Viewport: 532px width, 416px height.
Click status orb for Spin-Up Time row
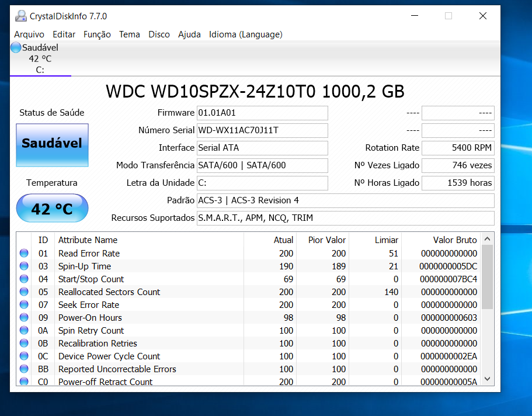24,266
